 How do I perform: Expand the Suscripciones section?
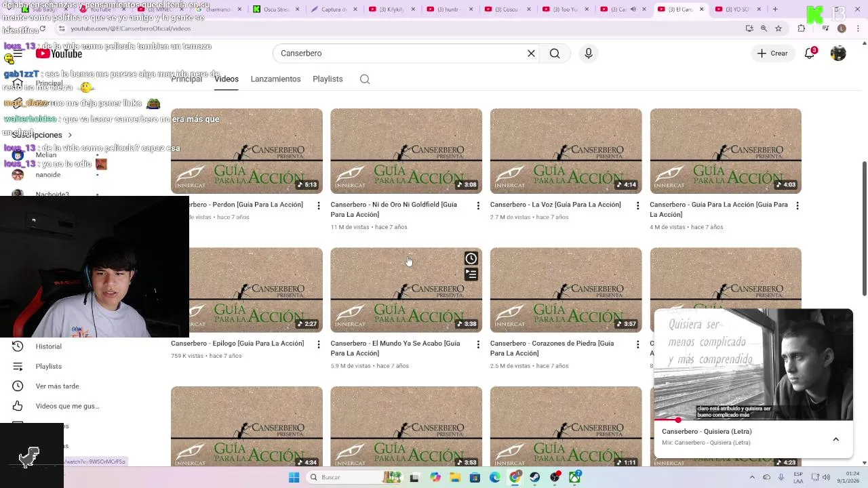pyautogui.click(x=42, y=135)
